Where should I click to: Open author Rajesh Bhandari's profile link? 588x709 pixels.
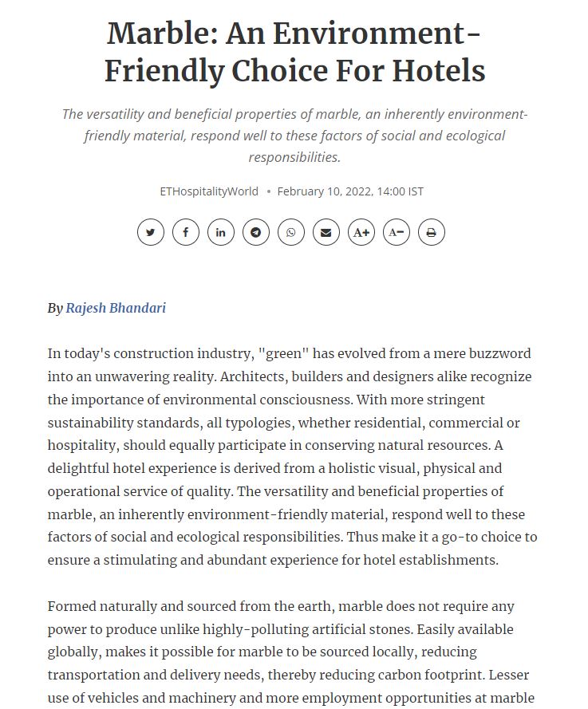(116, 308)
